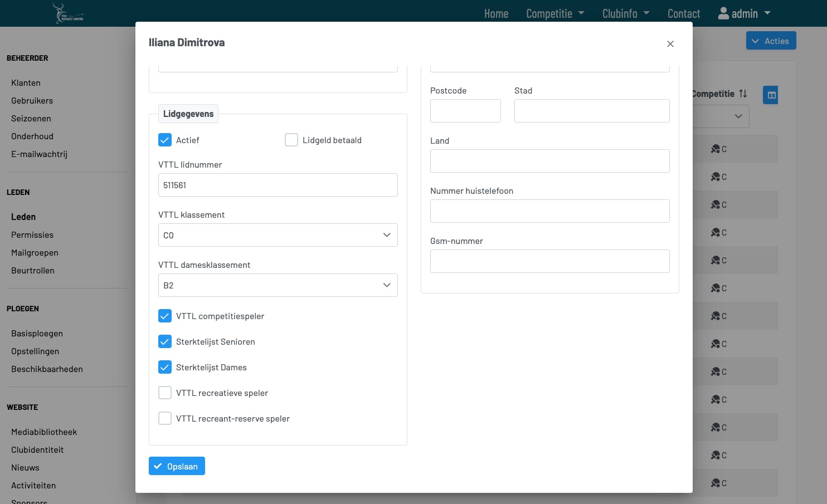Open the Competitie menu in navbar
The height and width of the screenshot is (504, 827).
[554, 13]
